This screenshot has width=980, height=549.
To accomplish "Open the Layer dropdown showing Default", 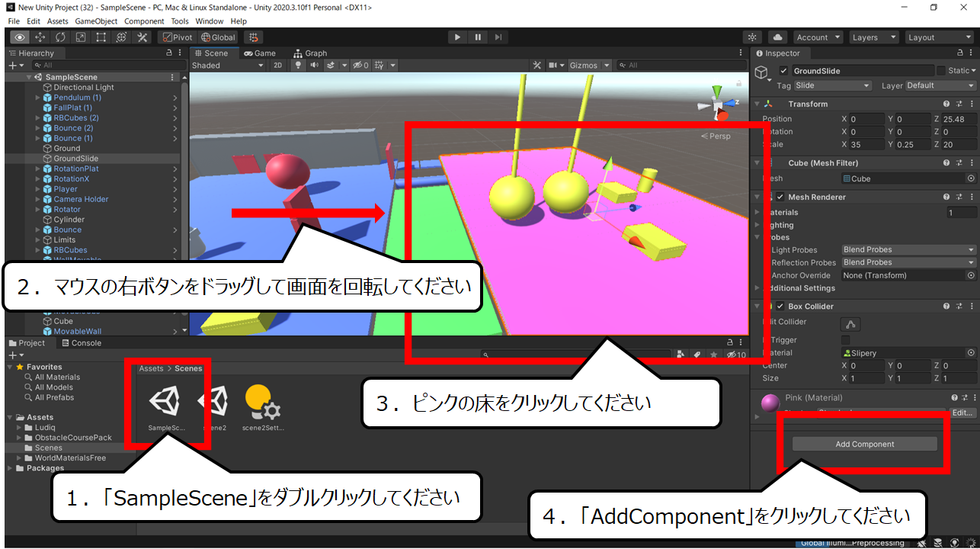I will point(940,85).
